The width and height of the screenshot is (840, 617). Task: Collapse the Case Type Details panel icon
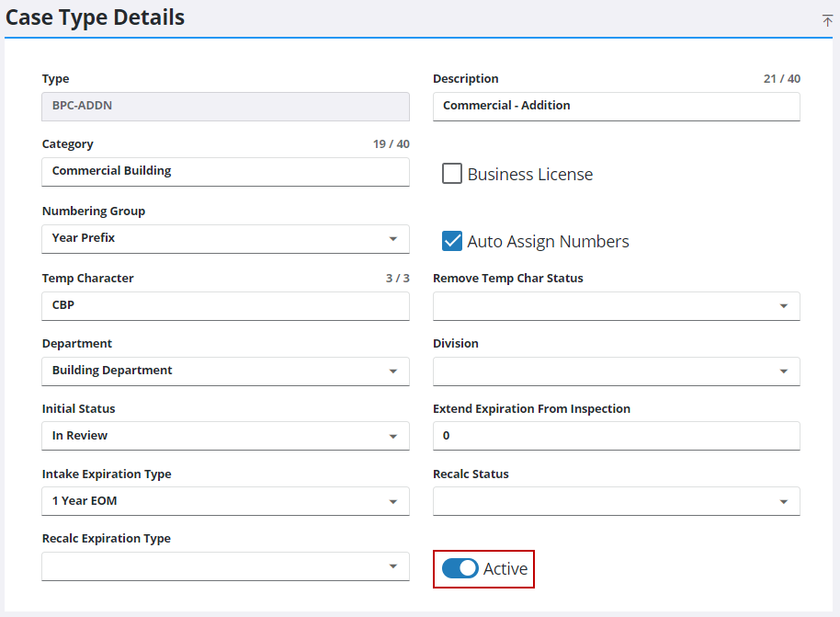click(827, 20)
